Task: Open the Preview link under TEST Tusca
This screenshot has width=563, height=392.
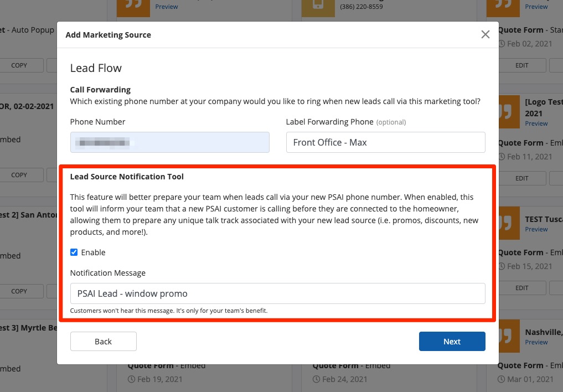Action: tap(536, 229)
